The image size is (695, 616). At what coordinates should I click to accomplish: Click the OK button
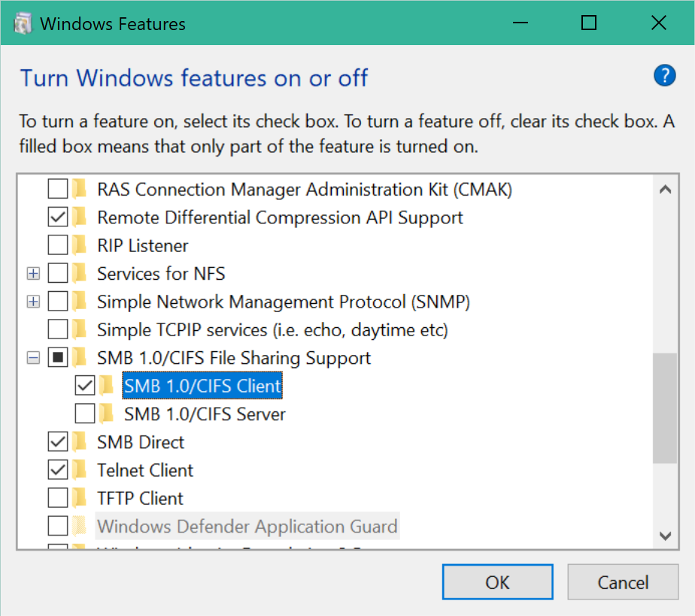point(497,582)
